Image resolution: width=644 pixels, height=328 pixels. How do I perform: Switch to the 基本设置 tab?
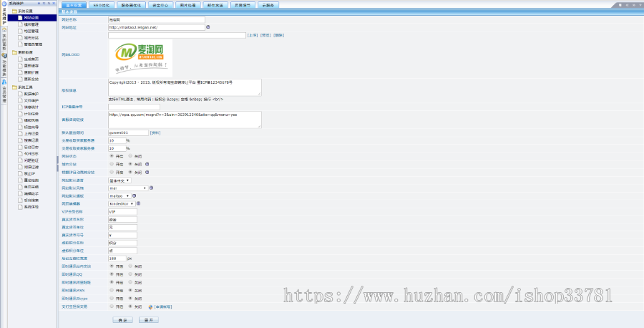coord(74,5)
